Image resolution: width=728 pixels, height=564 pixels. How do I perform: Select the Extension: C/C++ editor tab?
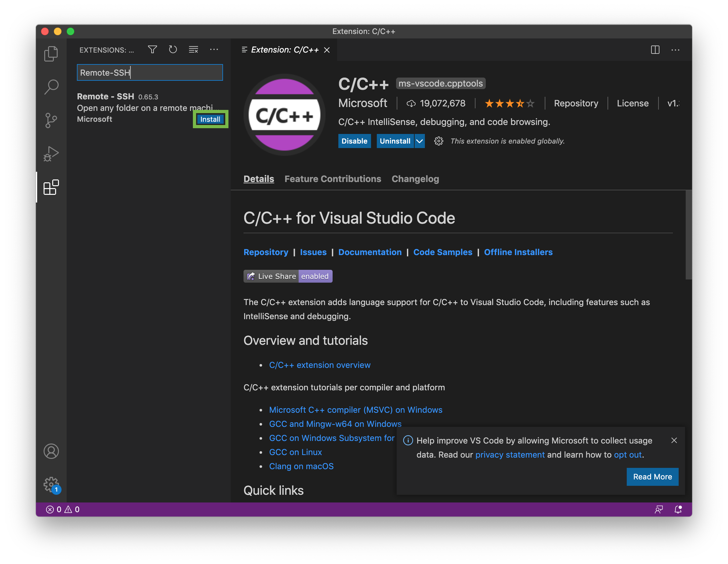[284, 50]
